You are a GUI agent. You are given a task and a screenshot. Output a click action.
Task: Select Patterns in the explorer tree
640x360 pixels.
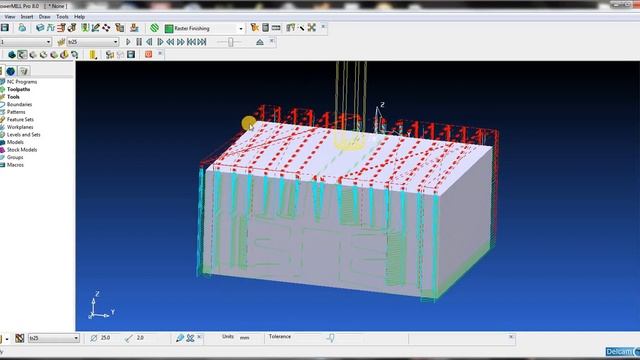pyautogui.click(x=16, y=112)
